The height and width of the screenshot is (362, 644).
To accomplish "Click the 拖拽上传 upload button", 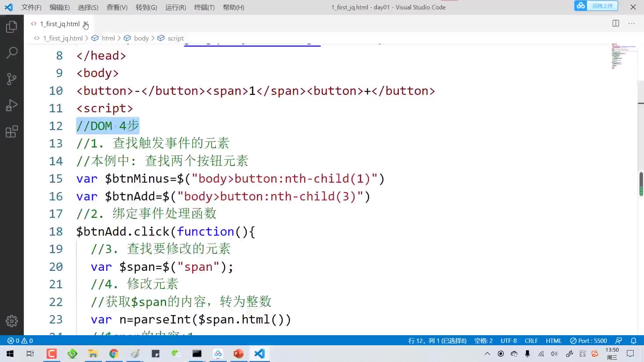I will pos(602,6).
